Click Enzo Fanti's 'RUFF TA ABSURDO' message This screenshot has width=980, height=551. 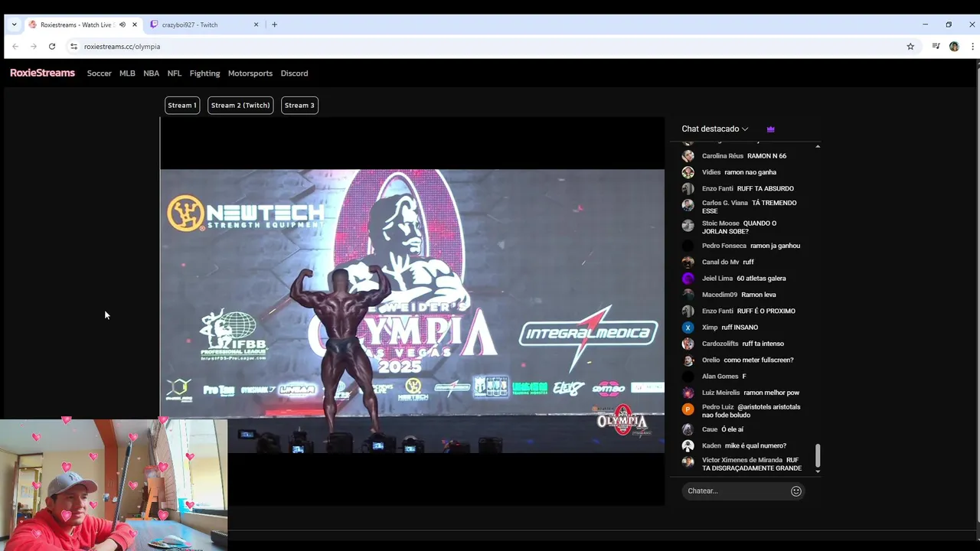point(766,188)
